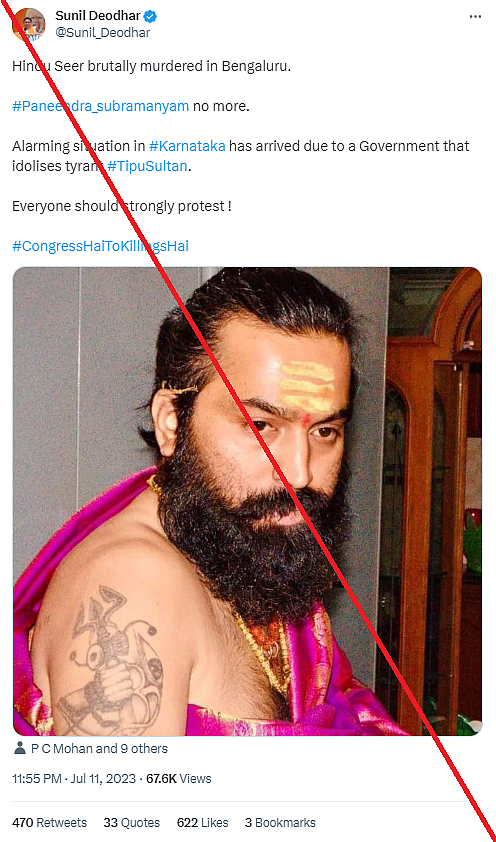Image resolution: width=496 pixels, height=842 pixels.
Task: Open the three-dot more options menu
Action: pos(475,17)
